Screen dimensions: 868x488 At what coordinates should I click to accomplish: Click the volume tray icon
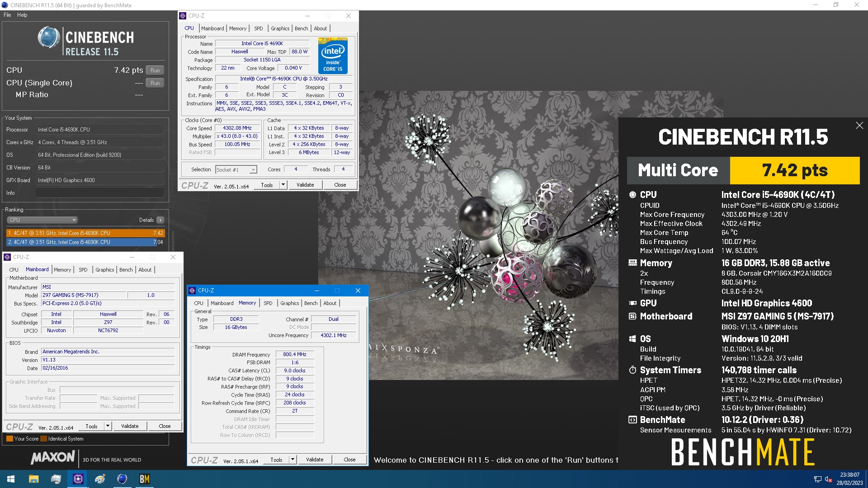(828, 479)
